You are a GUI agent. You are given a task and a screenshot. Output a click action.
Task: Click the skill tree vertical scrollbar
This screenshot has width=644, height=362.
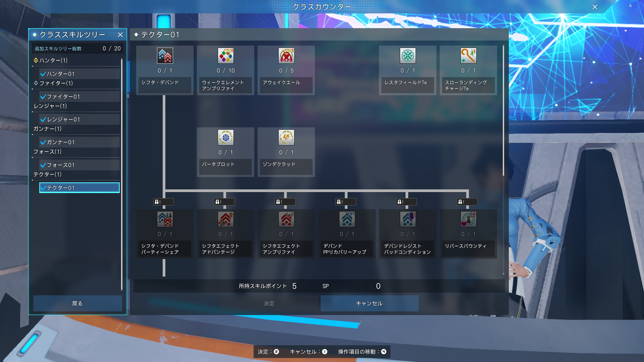point(503,111)
